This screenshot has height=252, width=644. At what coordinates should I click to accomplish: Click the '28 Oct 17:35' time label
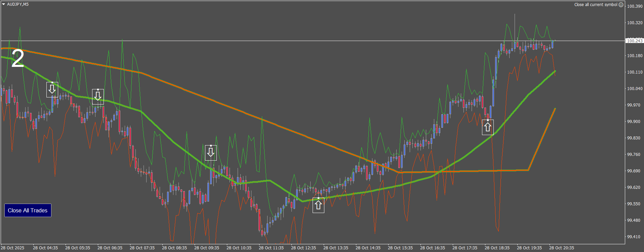(x=465, y=248)
